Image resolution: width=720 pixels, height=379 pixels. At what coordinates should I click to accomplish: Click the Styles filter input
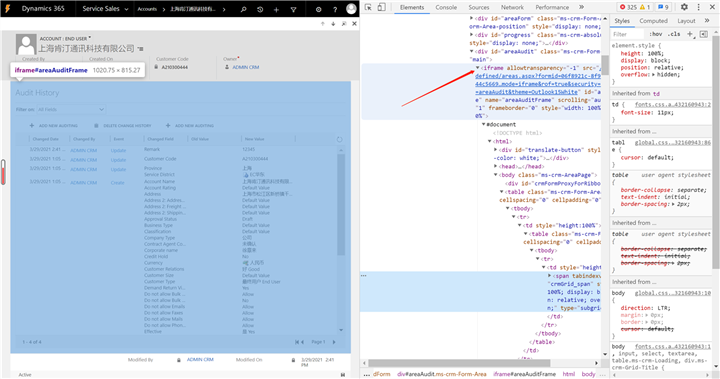627,34
